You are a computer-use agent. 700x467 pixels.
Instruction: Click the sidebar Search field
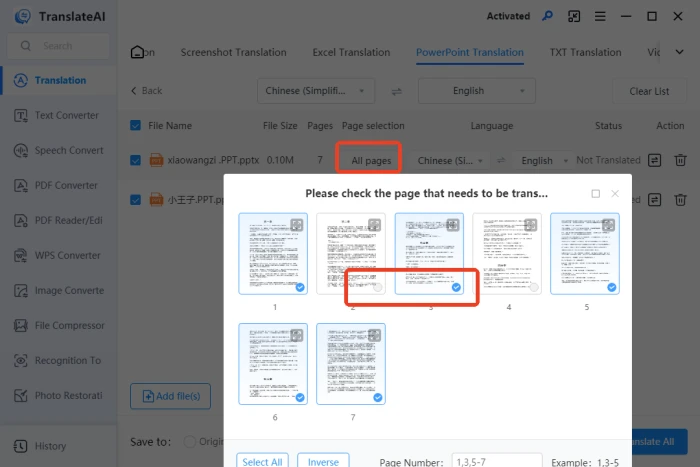coord(58,46)
